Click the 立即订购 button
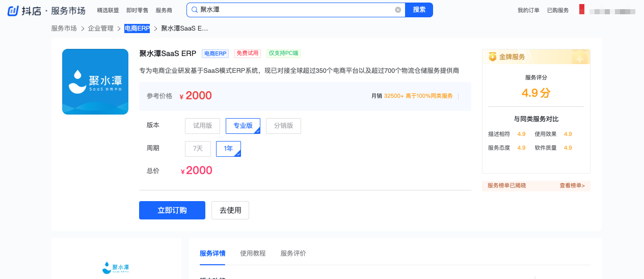This screenshot has height=279, width=644. (172, 210)
